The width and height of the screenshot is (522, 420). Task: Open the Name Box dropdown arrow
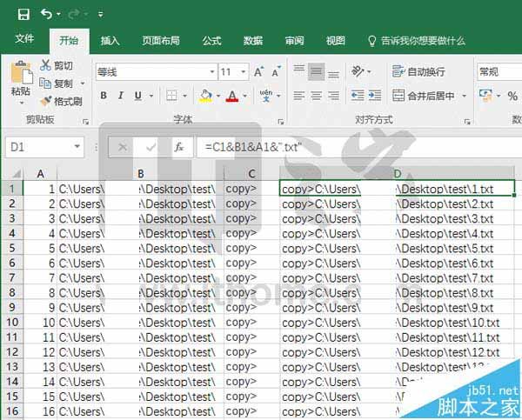click(x=77, y=147)
